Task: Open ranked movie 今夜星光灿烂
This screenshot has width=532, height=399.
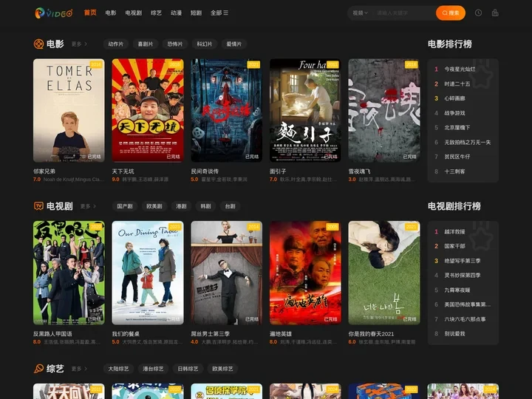Action: (460, 69)
